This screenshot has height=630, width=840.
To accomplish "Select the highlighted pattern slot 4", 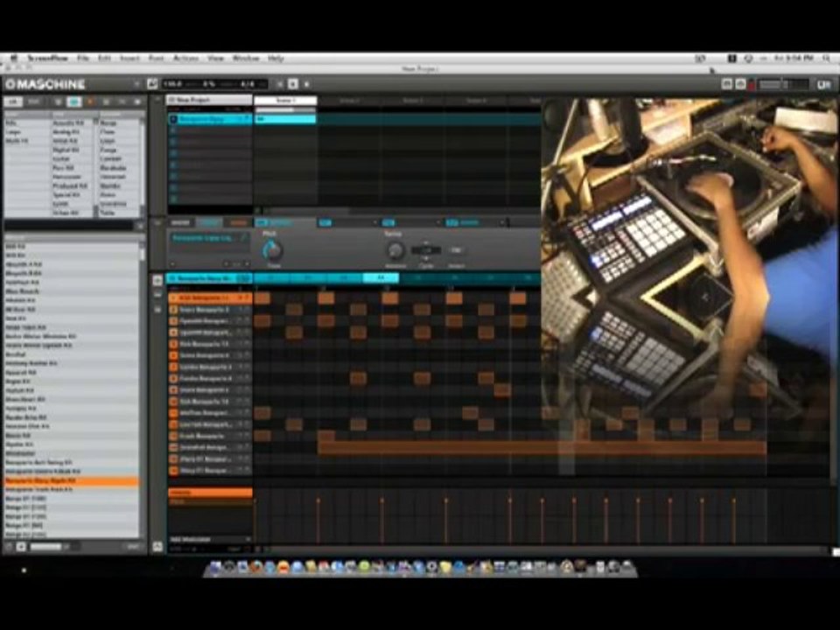I will click(x=381, y=278).
